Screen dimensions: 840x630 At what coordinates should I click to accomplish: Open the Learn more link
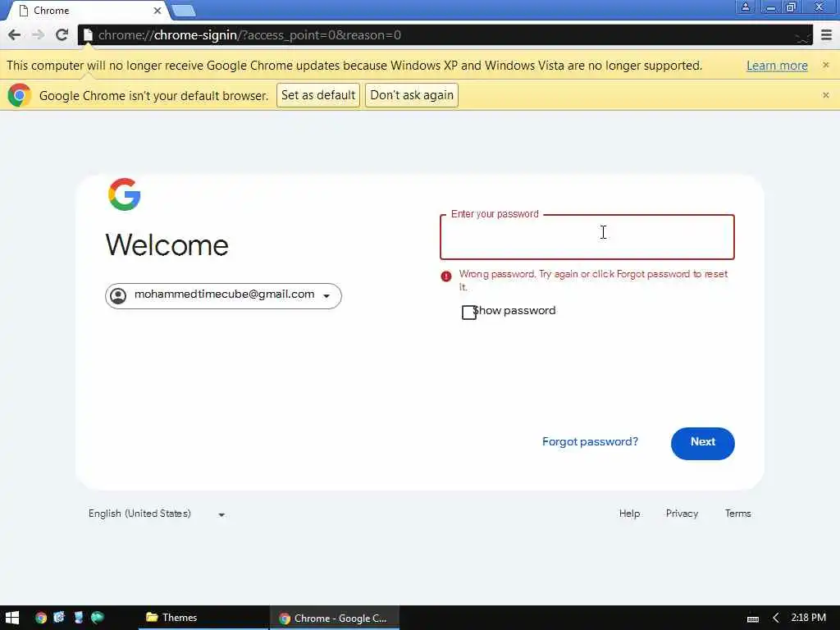[x=777, y=66]
